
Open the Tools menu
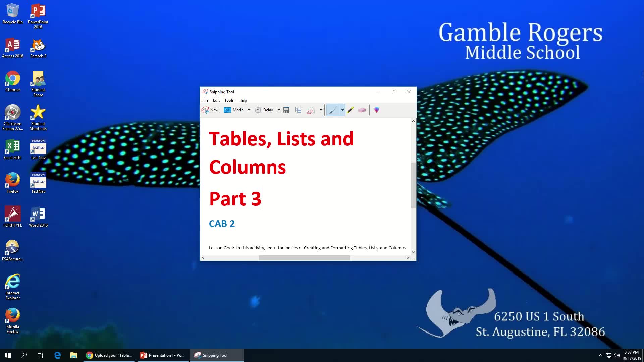click(x=229, y=100)
